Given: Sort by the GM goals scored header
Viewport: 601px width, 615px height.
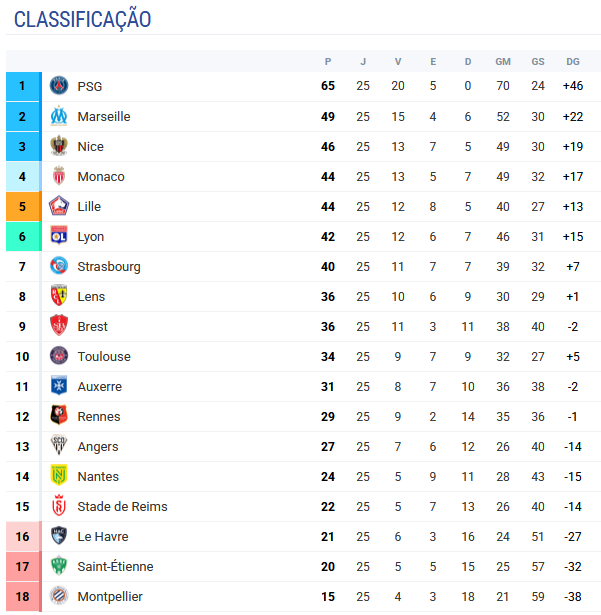Looking at the screenshot, I should pos(503,62).
